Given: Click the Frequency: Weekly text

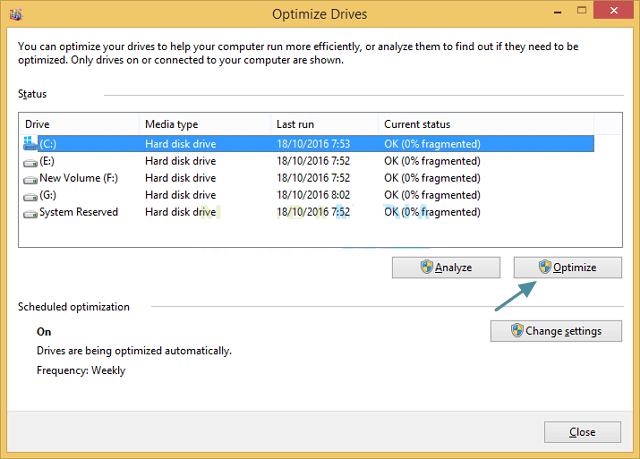Looking at the screenshot, I should 81,370.
